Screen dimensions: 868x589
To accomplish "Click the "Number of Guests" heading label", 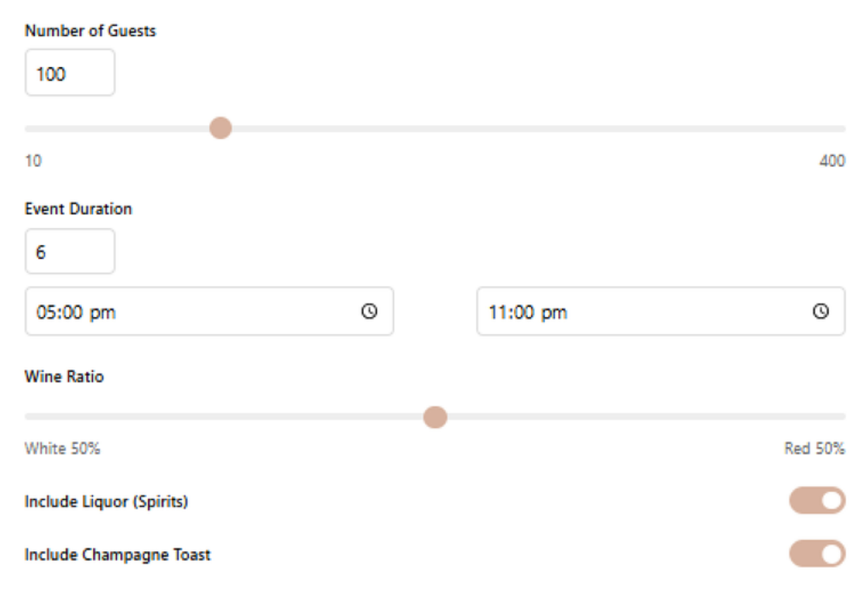I will pos(90,31).
